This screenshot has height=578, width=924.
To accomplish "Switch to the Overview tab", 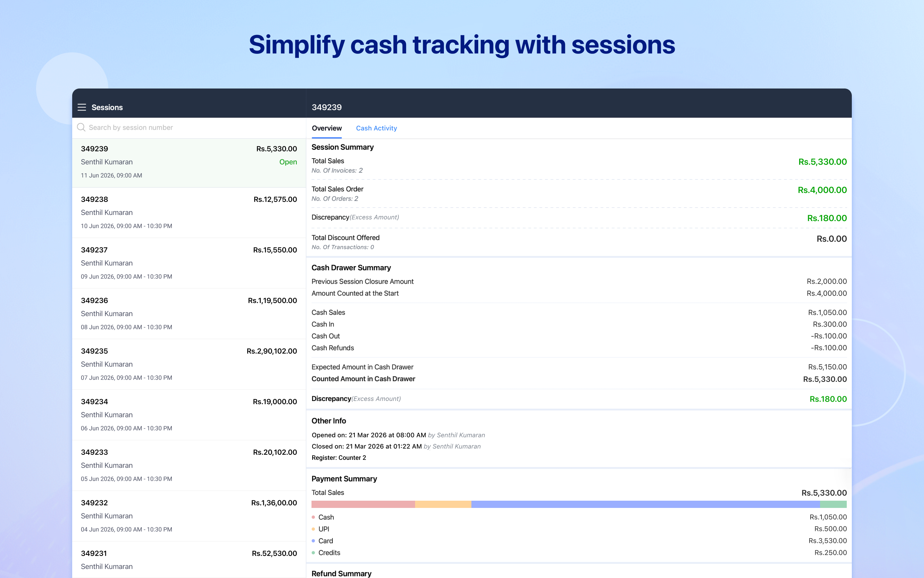I will pos(326,129).
